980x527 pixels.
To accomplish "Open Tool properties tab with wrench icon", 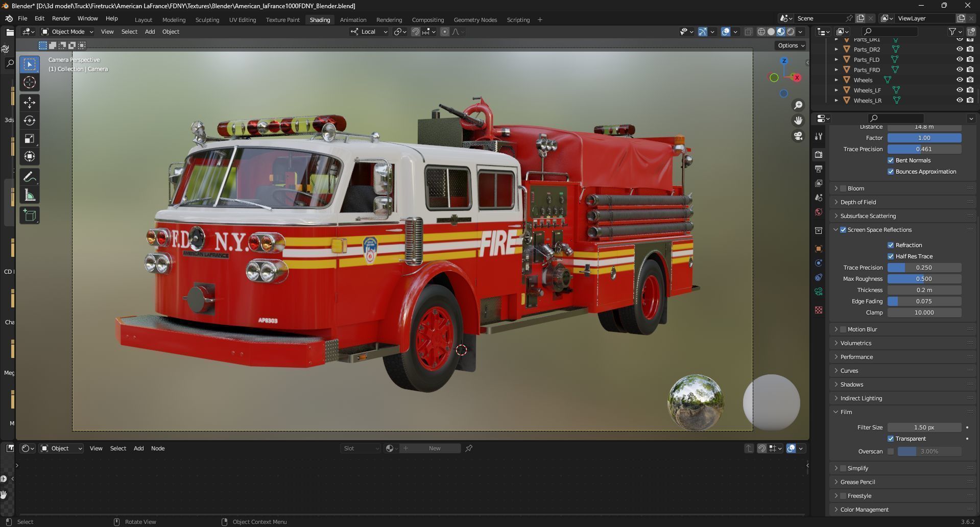I will click(x=819, y=136).
